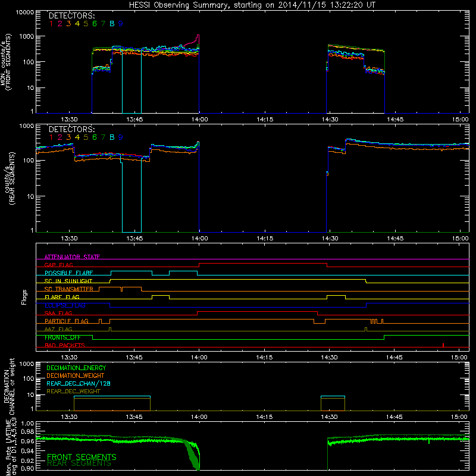This screenshot has height=476, width=476.
Task: Click the magenta detector 2 peak before 14:00
Action: pos(198,36)
